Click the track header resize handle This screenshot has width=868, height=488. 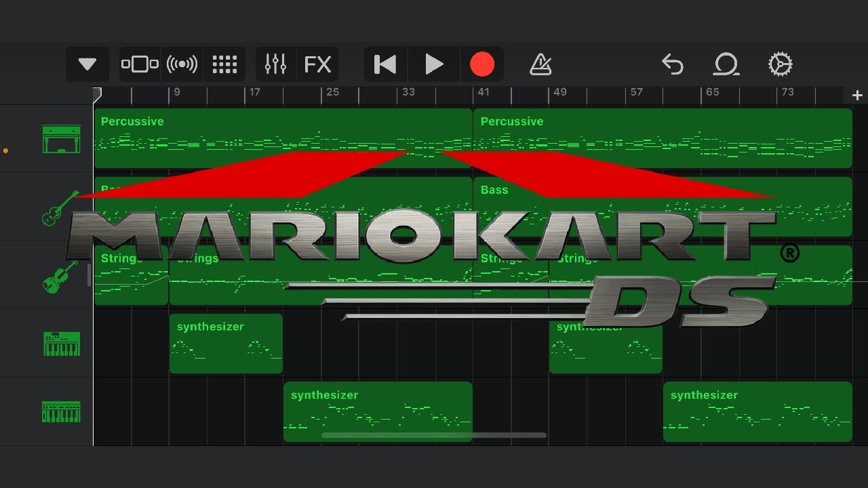click(90, 275)
